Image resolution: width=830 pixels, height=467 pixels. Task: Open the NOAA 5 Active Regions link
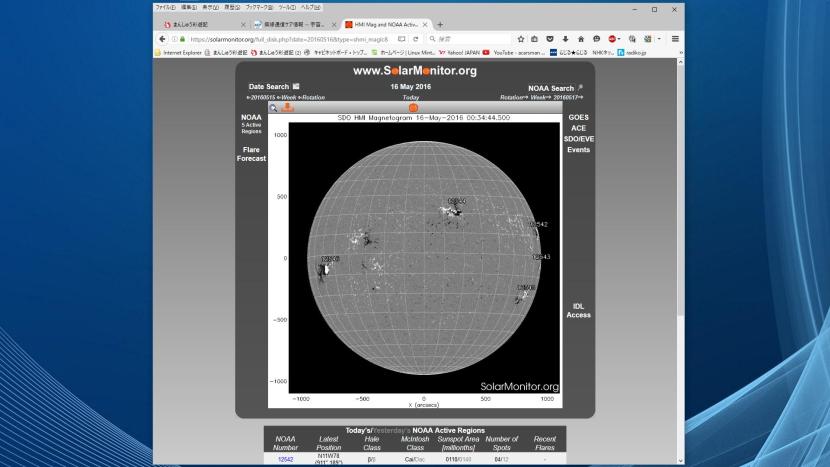tap(251, 124)
